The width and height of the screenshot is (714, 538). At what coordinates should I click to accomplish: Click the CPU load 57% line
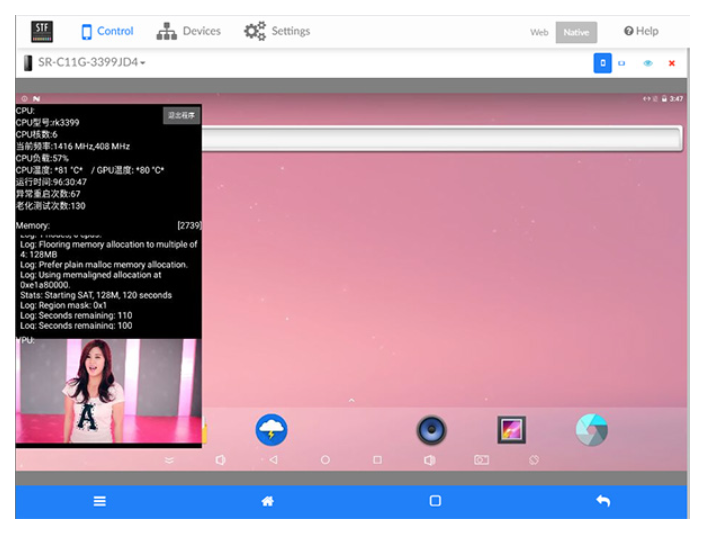[42, 158]
